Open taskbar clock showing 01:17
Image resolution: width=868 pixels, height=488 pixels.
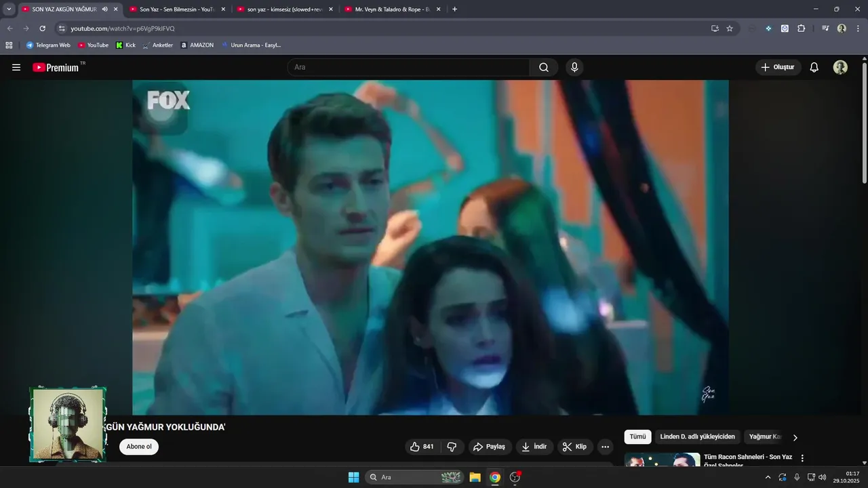pos(848,477)
